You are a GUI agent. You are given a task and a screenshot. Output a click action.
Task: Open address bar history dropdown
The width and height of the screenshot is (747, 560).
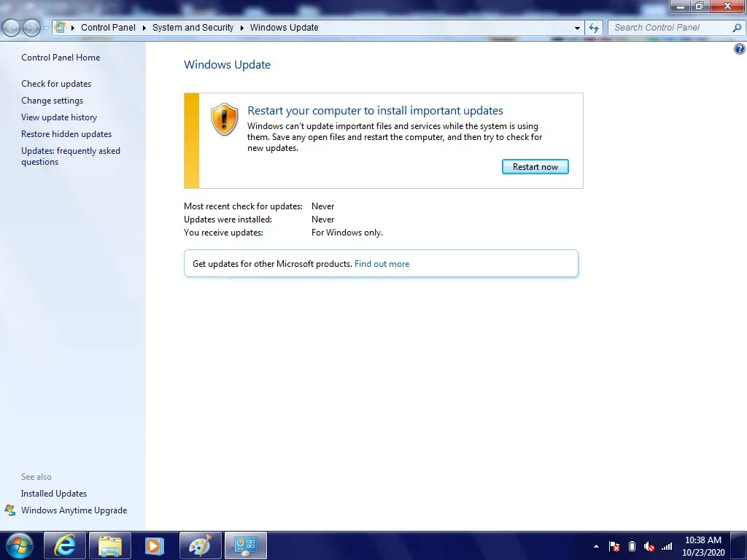tap(577, 28)
